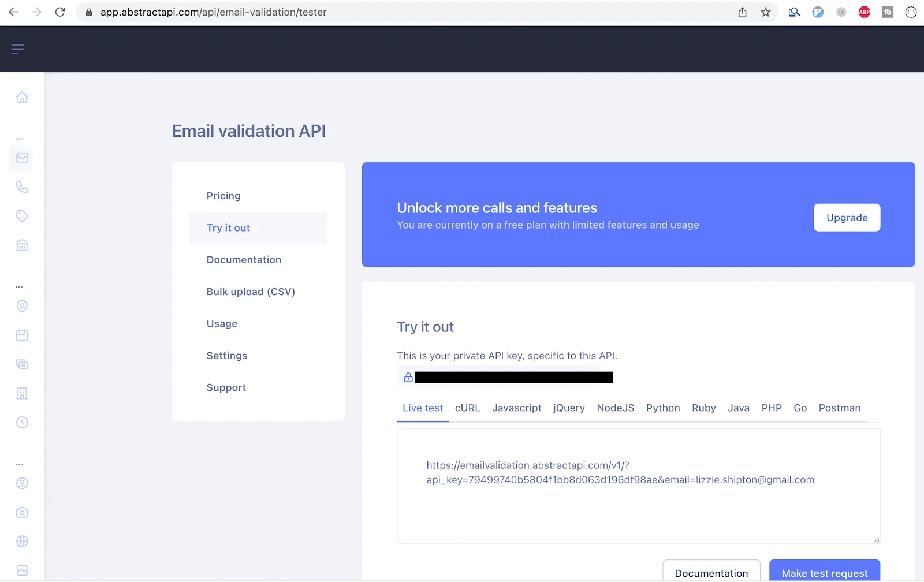Select the bank institution icon in sidebar
The image size is (924, 582).
coord(22,245)
